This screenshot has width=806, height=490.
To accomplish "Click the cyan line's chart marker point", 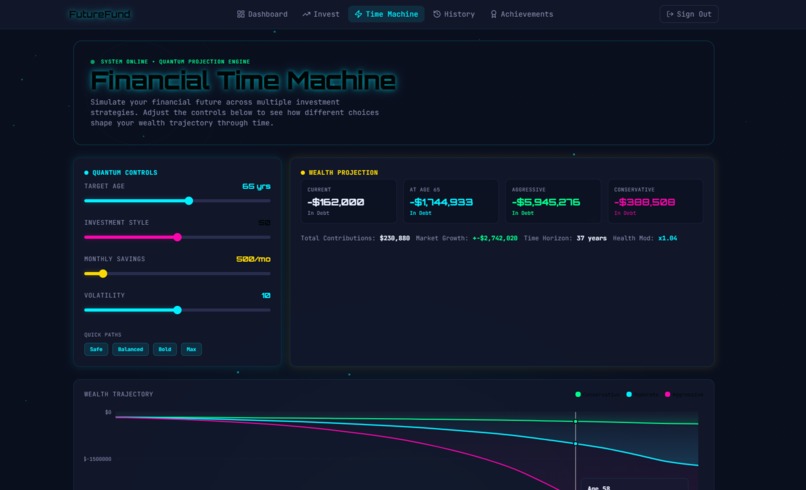I will 575,443.
